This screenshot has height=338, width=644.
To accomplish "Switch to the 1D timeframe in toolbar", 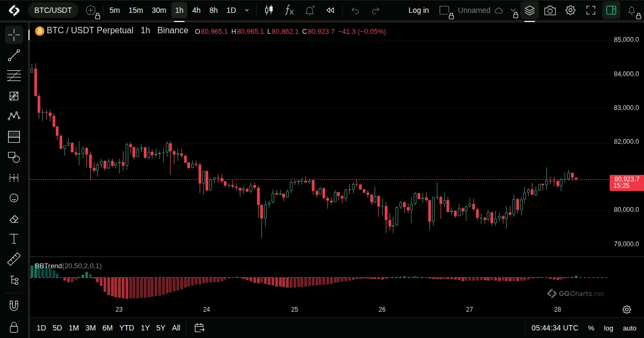I will 231,10.
